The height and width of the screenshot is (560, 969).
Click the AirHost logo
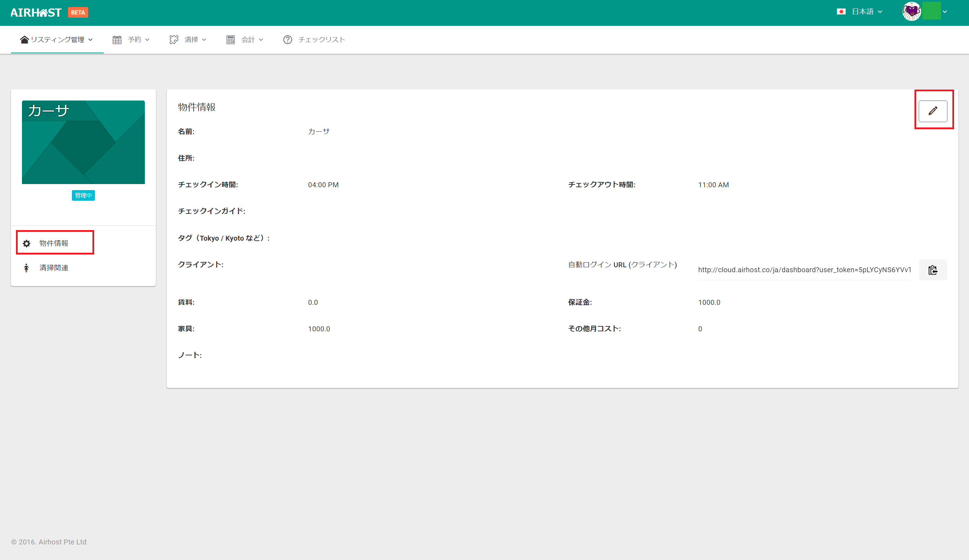[x=36, y=13]
